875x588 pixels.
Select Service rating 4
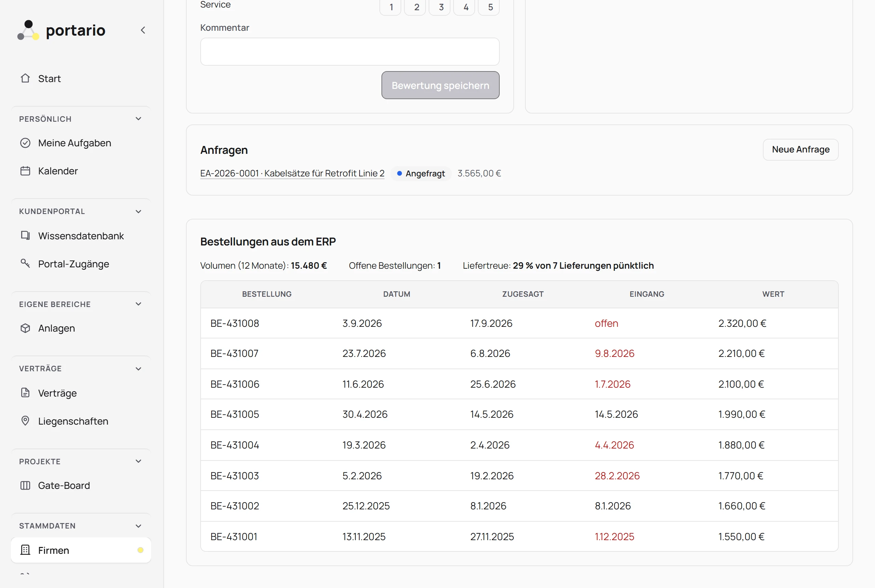[465, 7]
